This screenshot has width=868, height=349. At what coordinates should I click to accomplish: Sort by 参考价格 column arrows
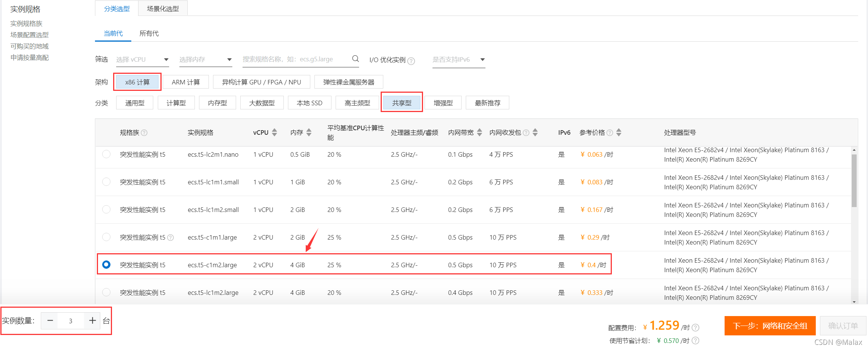619,132
